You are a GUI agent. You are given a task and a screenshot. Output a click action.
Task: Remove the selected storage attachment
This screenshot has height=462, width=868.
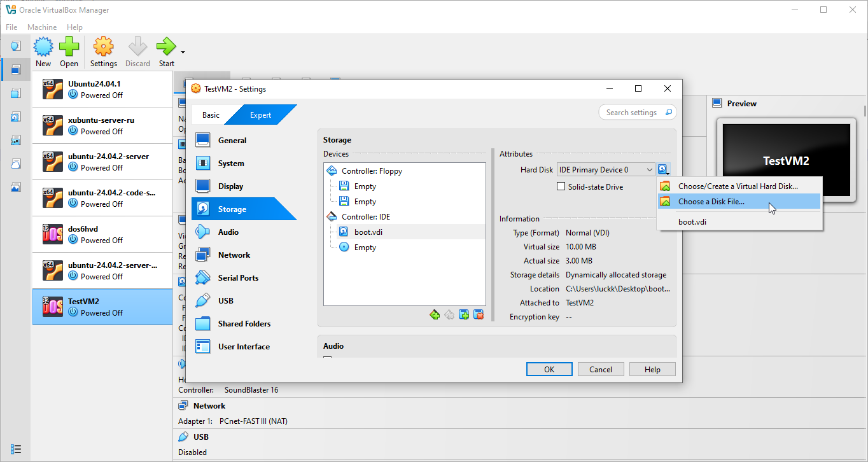coord(479,314)
